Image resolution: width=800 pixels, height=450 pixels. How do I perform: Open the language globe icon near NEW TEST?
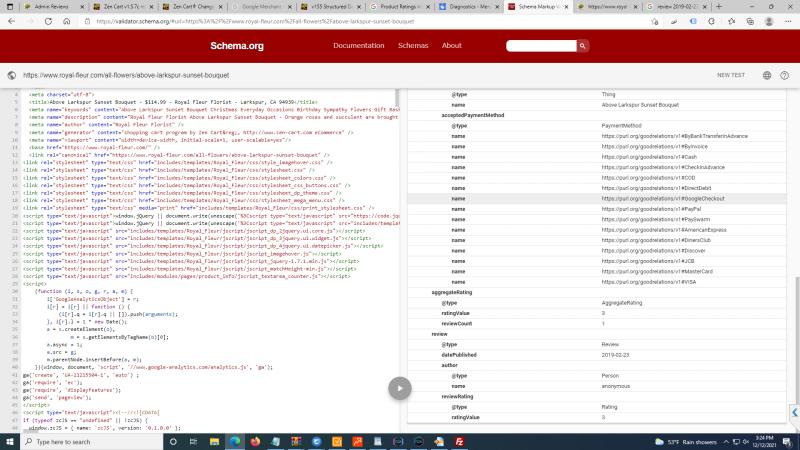click(767, 75)
